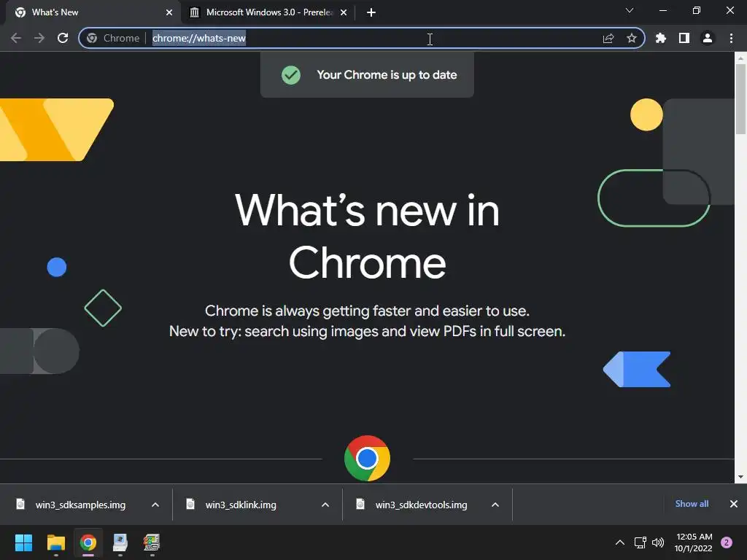This screenshot has height=560, width=747.
Task: Switch to Microsoft Windows 3.0 Prerelease tab
Action: (267, 12)
